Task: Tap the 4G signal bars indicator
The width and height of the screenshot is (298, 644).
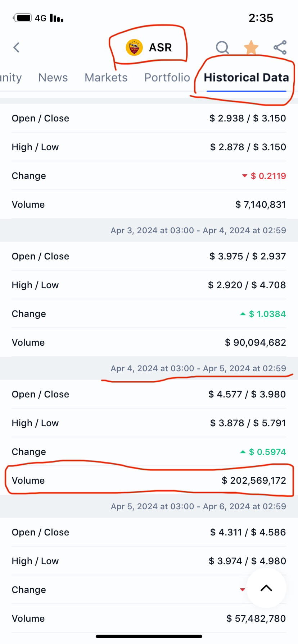Action: click(57, 18)
